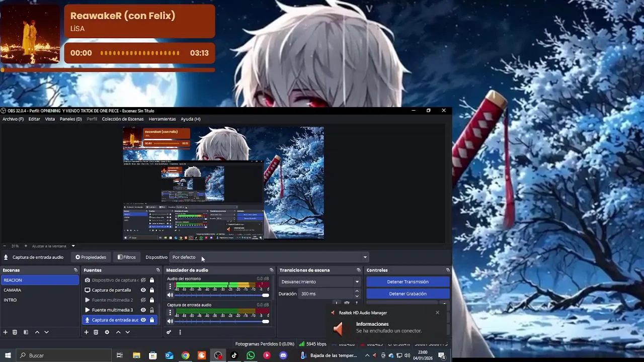Open WhatsApp from the Windows taskbar

(x=251, y=355)
